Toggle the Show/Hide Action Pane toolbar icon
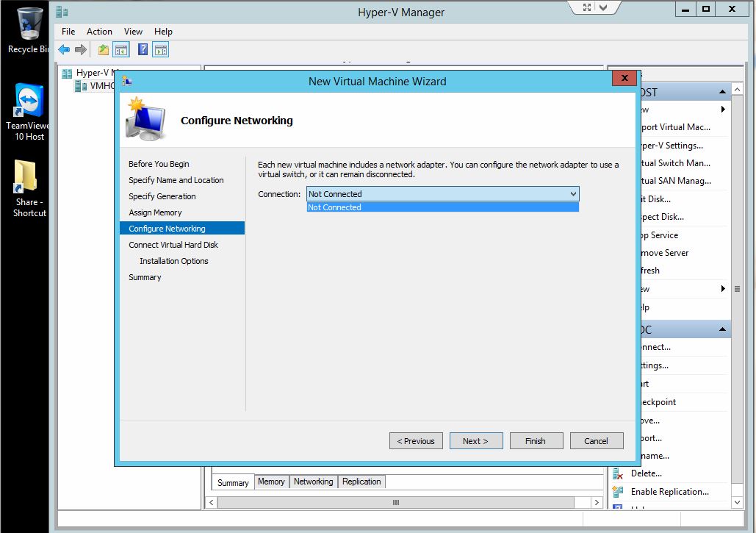The height and width of the screenshot is (533, 756). pos(161,49)
